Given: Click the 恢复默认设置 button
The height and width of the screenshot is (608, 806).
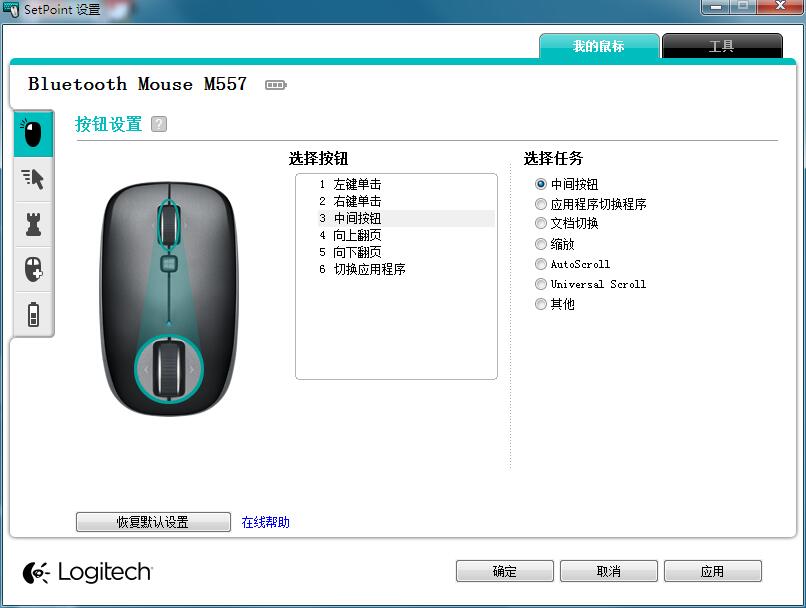Looking at the screenshot, I should tap(153, 522).
